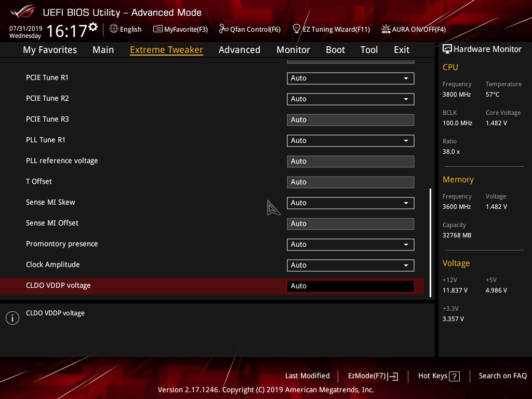Screen dimensions: 532x399
Task: Select PLL Tune R1 label
Action: pos(46,140)
